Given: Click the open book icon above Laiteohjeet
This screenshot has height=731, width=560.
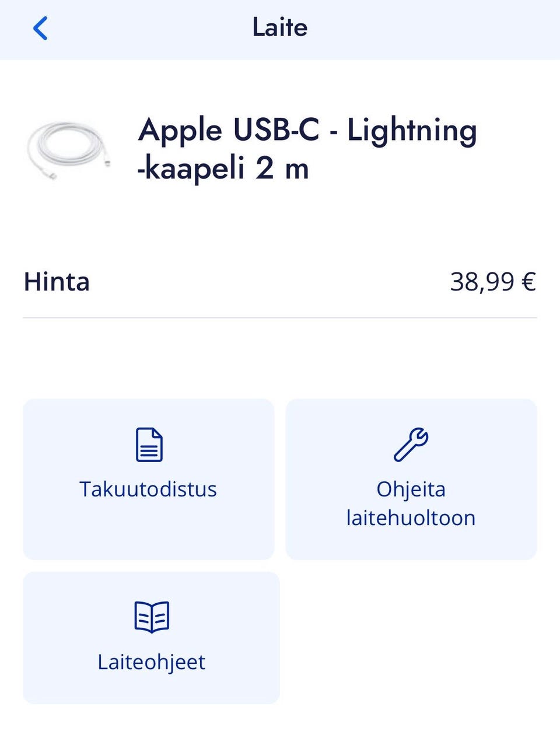Looking at the screenshot, I should tap(152, 617).
